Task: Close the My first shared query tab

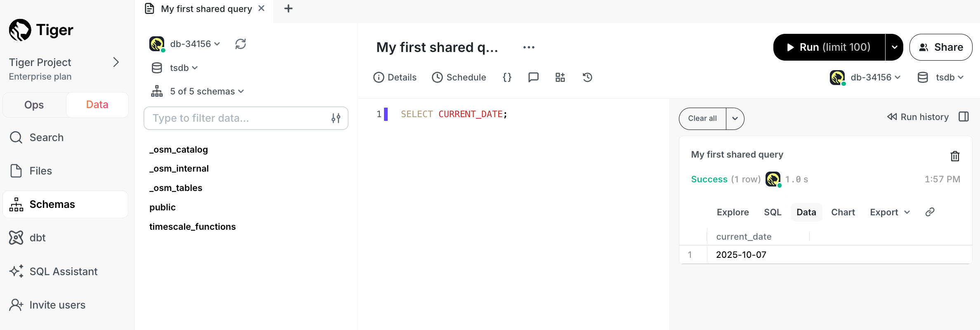Action: pyautogui.click(x=261, y=8)
